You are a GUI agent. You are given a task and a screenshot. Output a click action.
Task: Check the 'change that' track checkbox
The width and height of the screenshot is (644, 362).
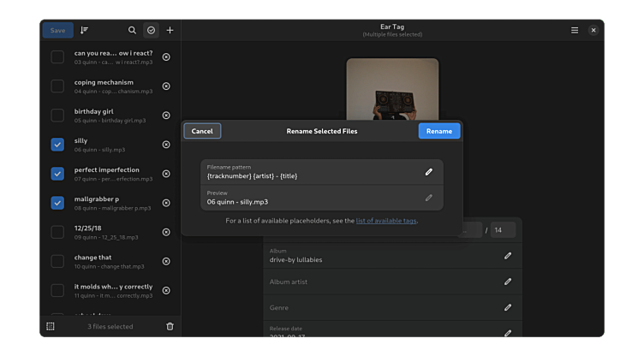click(57, 261)
